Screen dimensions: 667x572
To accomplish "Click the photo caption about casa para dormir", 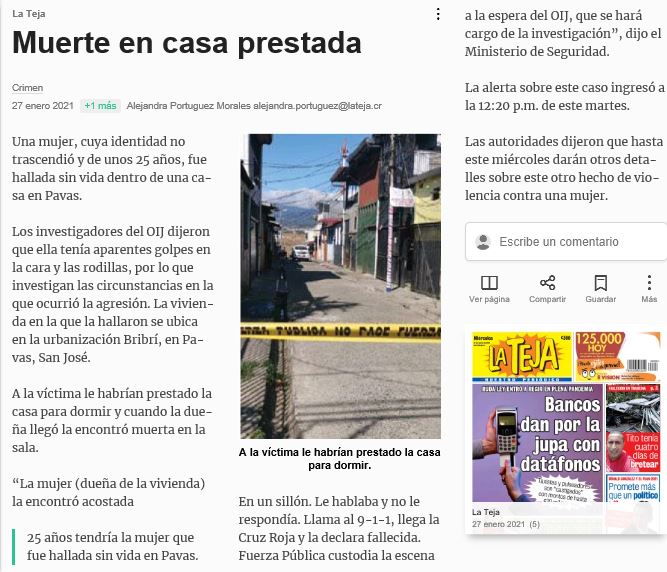I will [x=339, y=458].
